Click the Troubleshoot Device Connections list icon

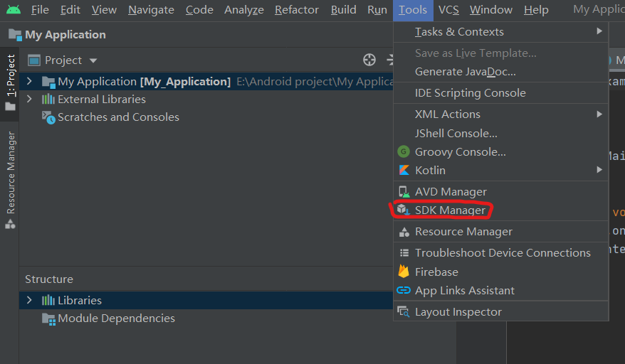tap(404, 252)
